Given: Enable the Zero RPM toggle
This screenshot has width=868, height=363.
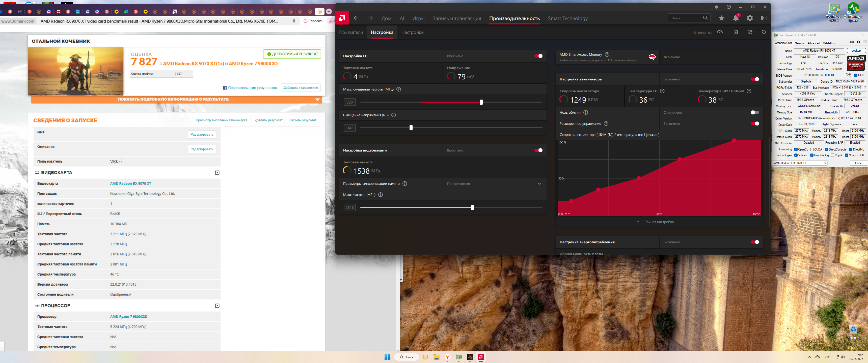Looking at the screenshot, I should (x=754, y=112).
